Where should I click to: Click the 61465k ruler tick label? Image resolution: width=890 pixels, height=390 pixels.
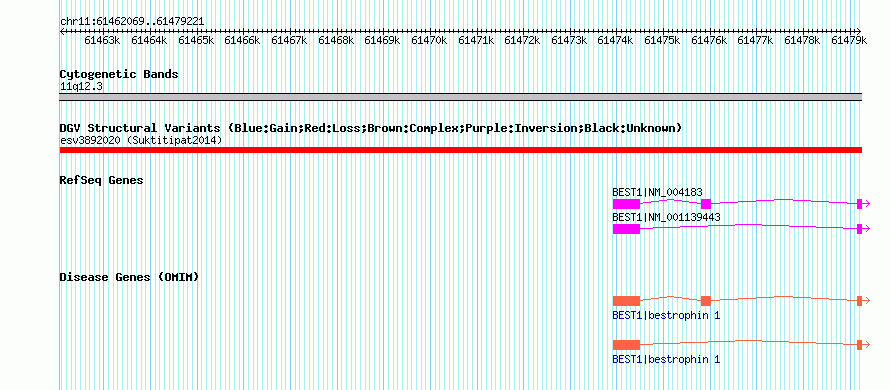[196, 40]
